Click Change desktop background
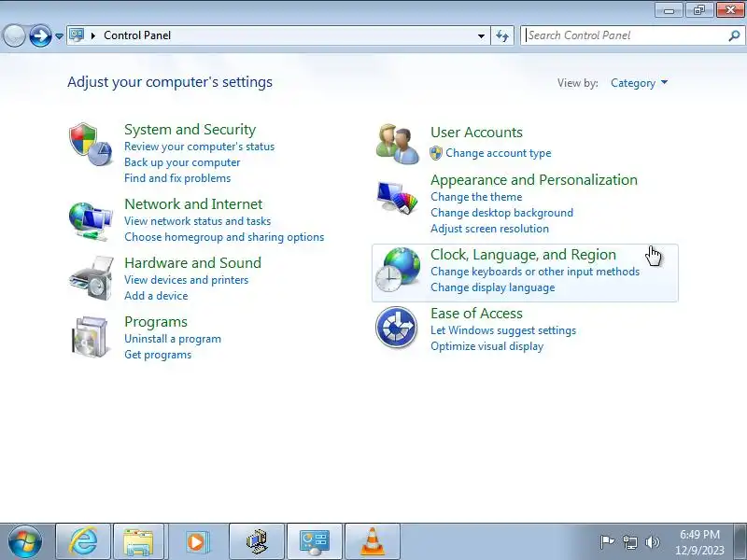The image size is (747, 560). (x=501, y=213)
